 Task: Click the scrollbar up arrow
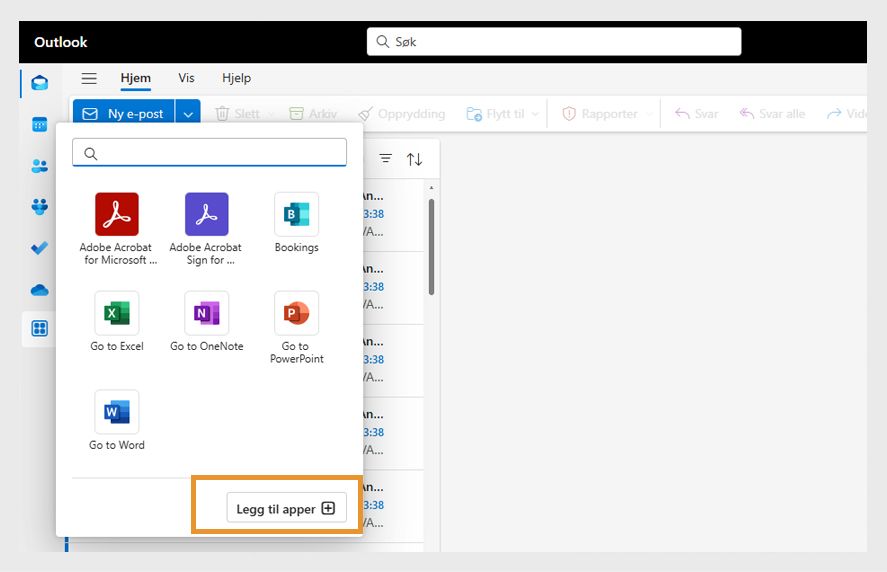pyautogui.click(x=432, y=188)
